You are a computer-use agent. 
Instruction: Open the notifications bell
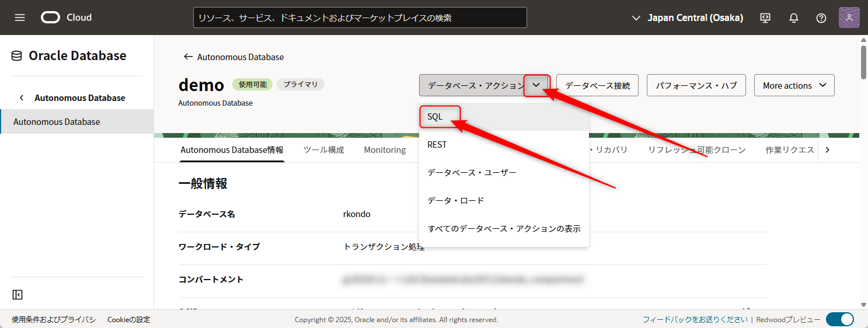click(793, 18)
